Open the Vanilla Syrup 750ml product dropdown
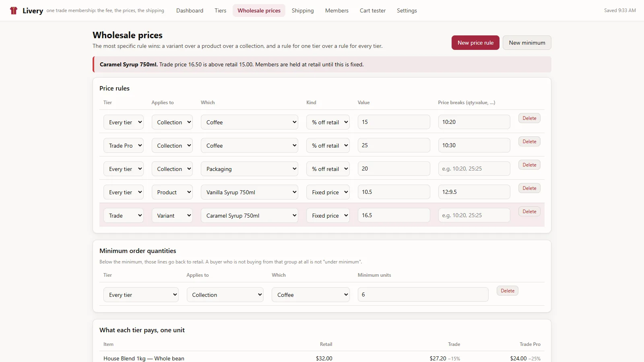Screen dimensions: 644x362 coord(250,192)
